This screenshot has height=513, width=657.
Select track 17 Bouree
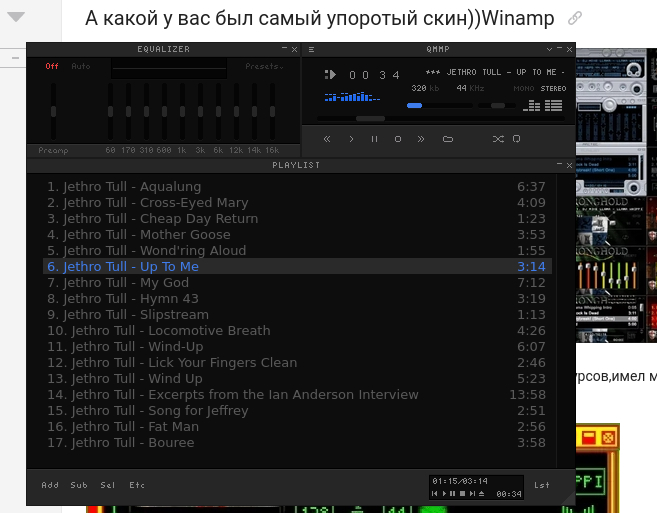[x=297, y=443]
